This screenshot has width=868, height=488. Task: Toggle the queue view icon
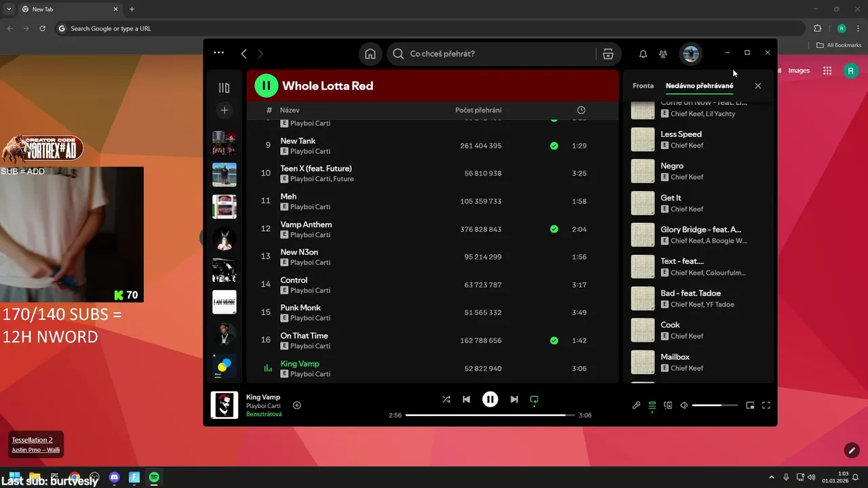coord(652,405)
